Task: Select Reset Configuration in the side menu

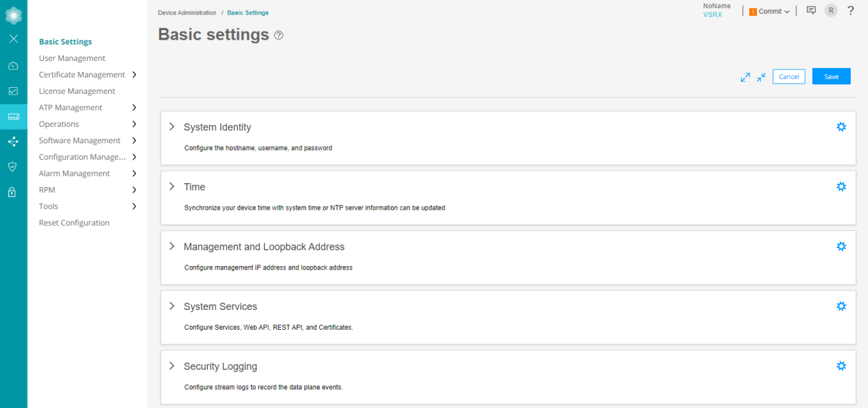Action: click(x=74, y=223)
